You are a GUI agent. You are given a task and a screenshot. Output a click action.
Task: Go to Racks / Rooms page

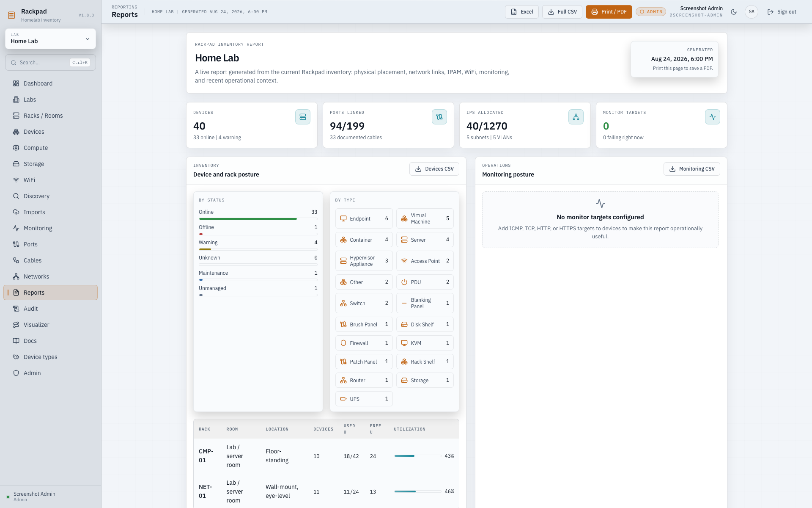point(50,116)
